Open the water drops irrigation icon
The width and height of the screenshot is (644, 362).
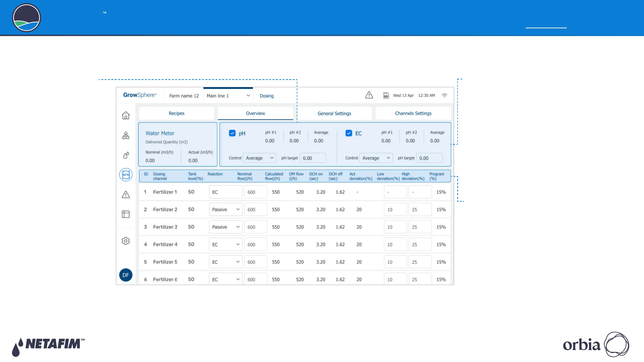click(x=126, y=155)
